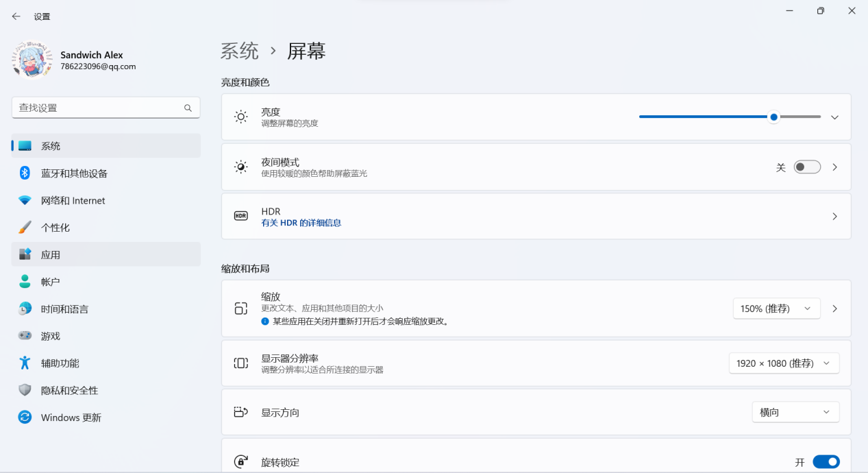Click the rotation lock icon
Viewport: 868px width, 473px height.
(x=240, y=461)
